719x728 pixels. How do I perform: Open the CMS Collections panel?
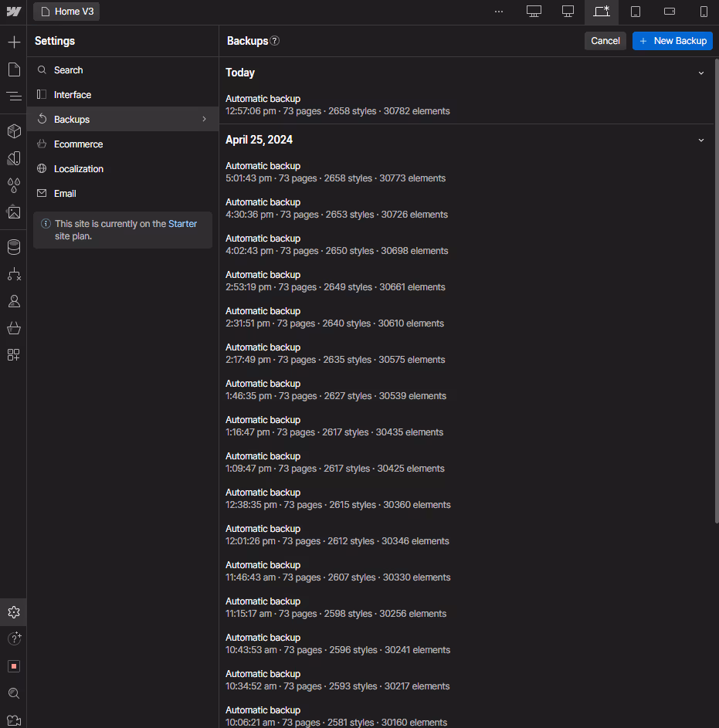[14, 246]
